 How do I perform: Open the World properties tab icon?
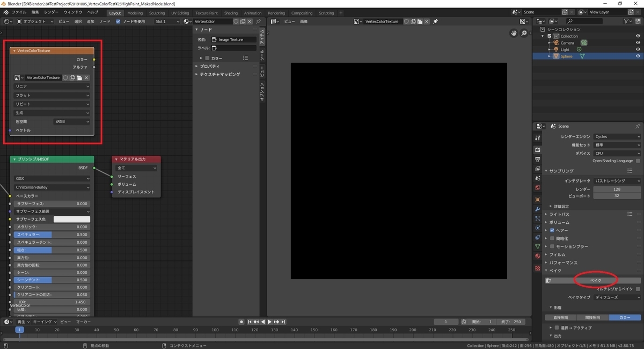[x=538, y=187]
